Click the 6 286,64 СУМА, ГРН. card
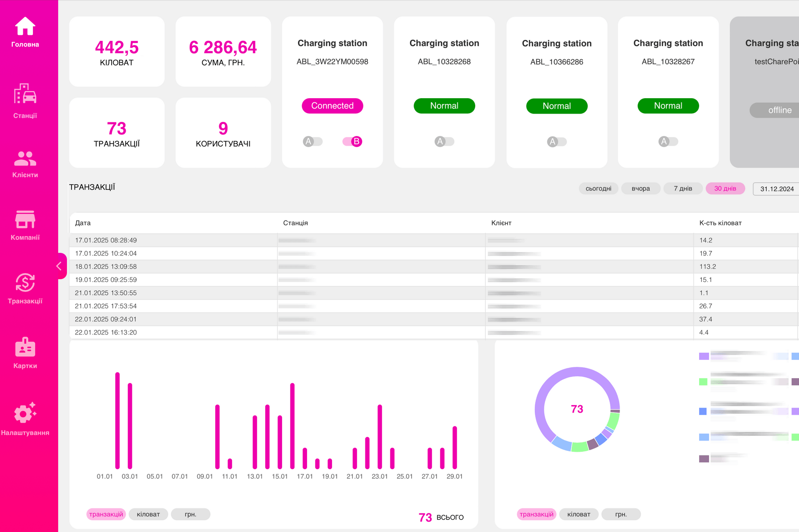Viewport: 799px width, 532px height. tap(223, 52)
